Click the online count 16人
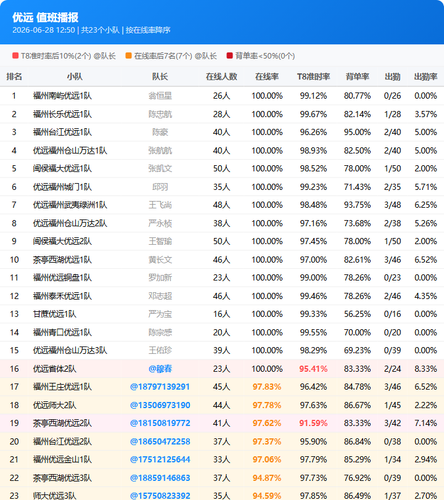Image resolution: width=444 pixels, height=500 pixels. point(221,314)
